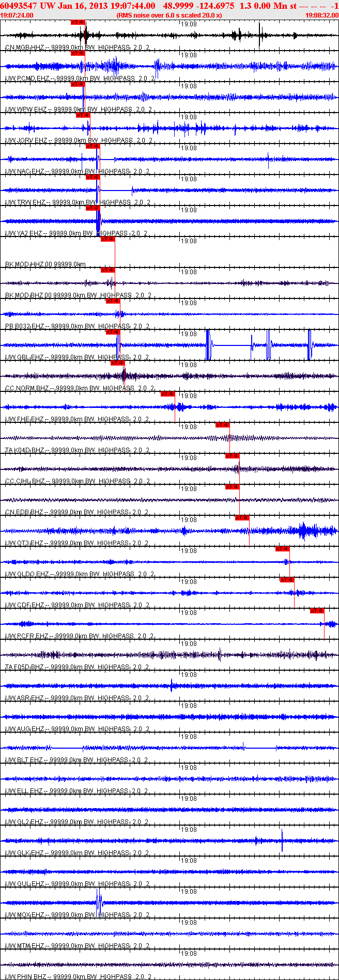This screenshot has width=339, height=980.
Task: Select the UW GLDO EHZ station label
Action: [x=80, y=574]
